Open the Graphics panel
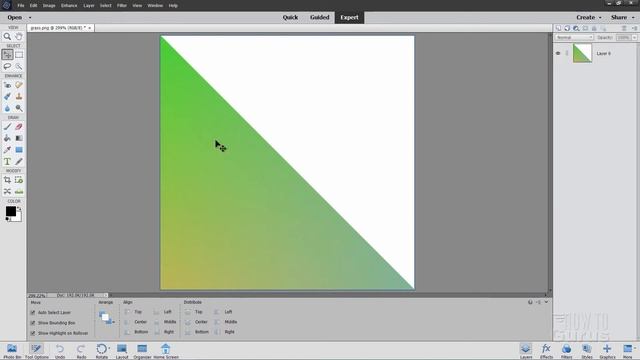This screenshot has width=640, height=360. [x=607, y=351]
